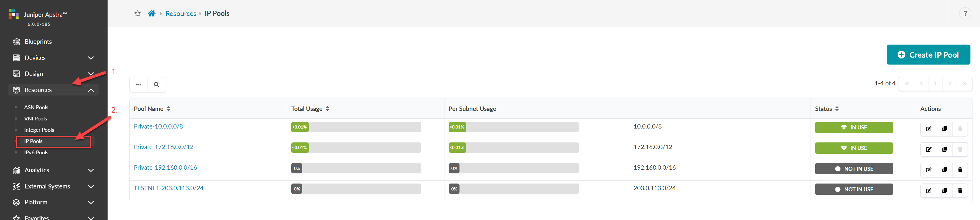Viewport: 980px width, 220px height.
Task: Click the Create IP Pool button
Action: click(x=928, y=55)
